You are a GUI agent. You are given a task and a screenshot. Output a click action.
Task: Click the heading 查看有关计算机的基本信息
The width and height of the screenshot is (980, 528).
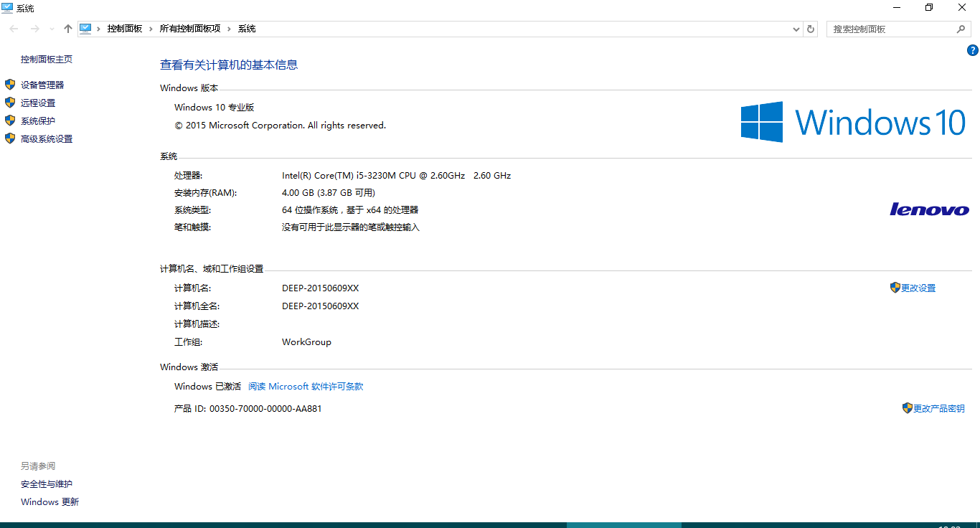click(229, 65)
